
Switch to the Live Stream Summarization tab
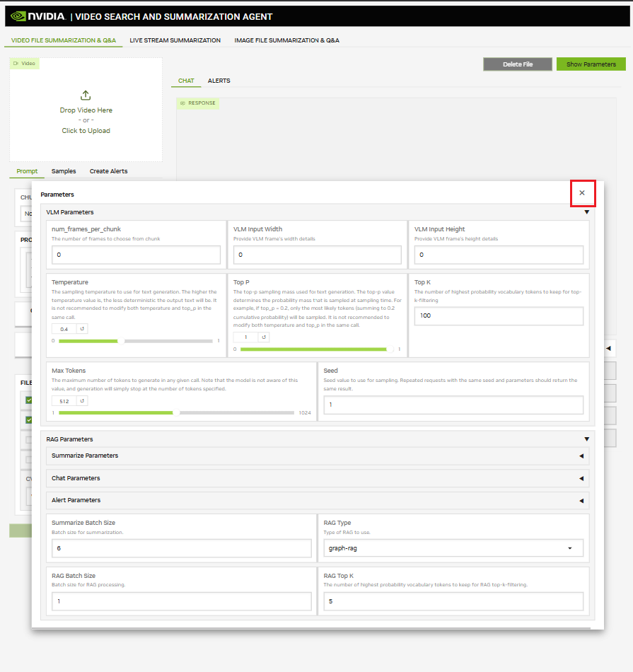[x=175, y=40]
